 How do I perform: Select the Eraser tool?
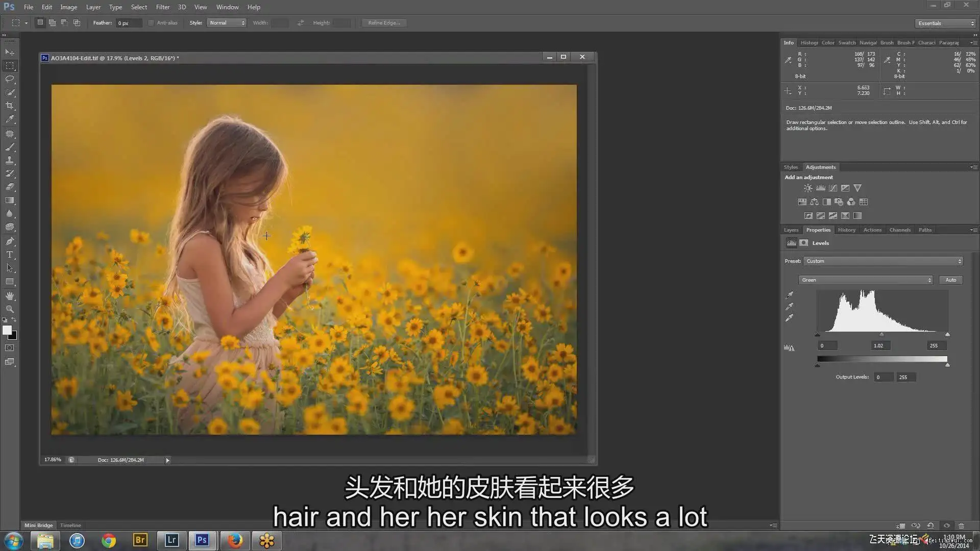click(10, 187)
